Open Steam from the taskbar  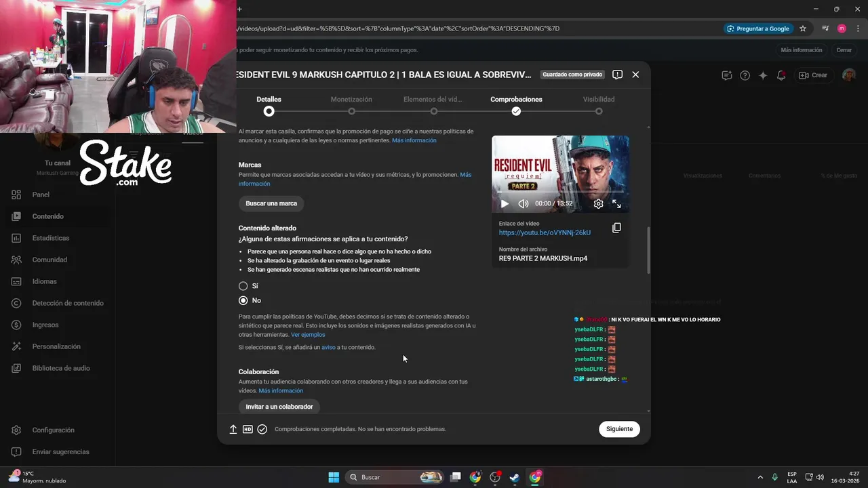(x=515, y=477)
